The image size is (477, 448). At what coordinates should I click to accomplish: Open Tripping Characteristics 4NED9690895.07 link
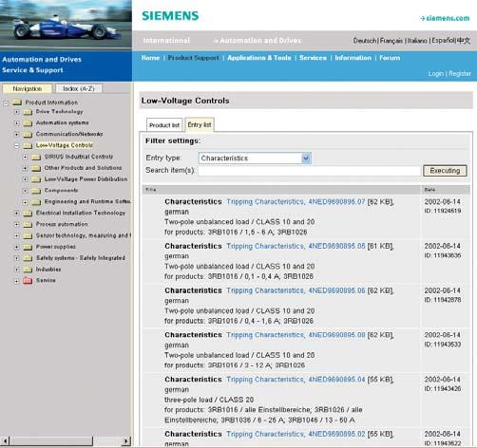tap(296, 202)
